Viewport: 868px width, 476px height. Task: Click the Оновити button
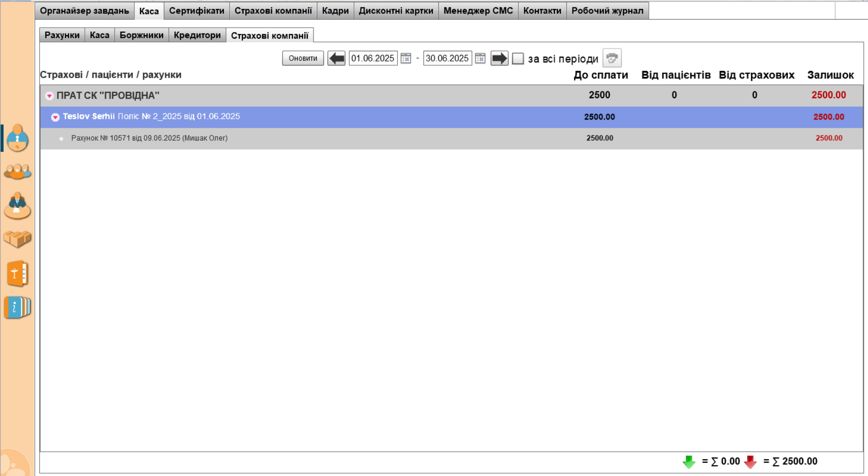pos(303,58)
